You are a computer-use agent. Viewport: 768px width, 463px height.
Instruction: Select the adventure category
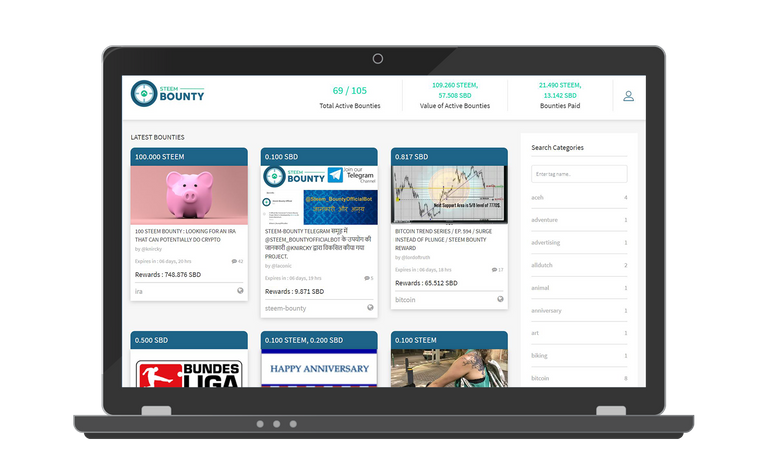click(579, 220)
